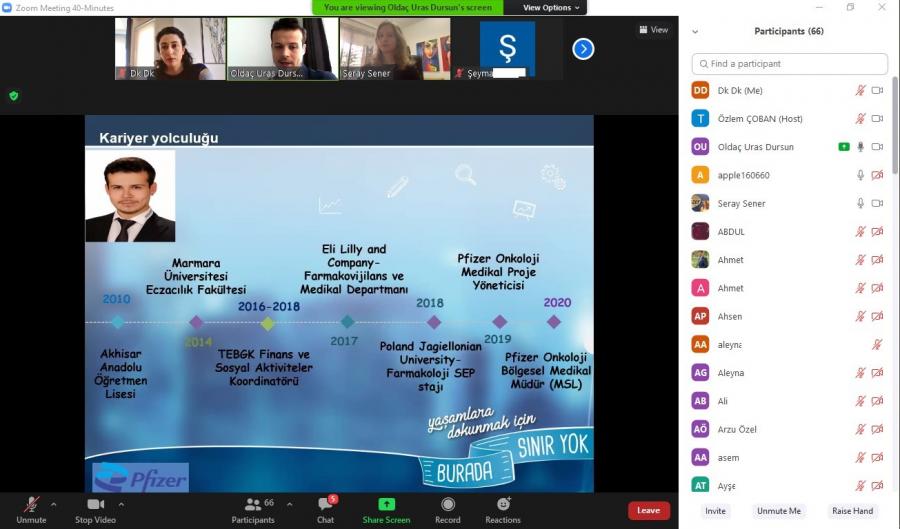Click the Find a participant search field
Viewport: 900px width, 529px height.
click(789, 64)
